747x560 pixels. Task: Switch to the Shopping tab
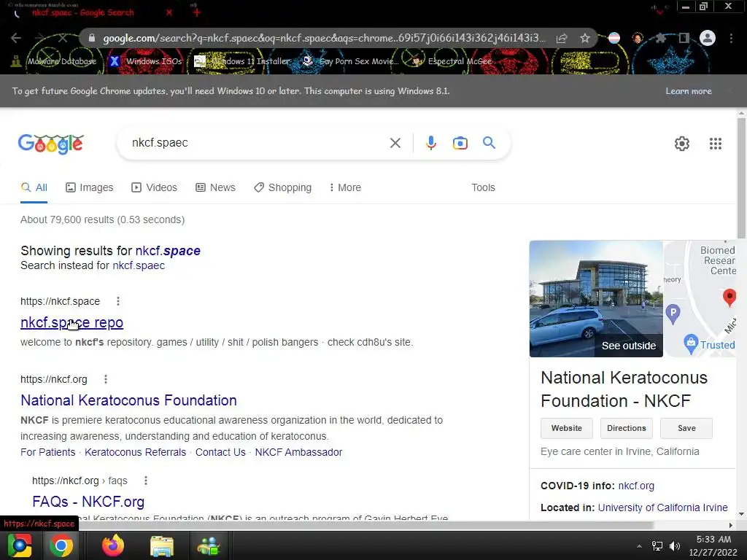point(282,187)
